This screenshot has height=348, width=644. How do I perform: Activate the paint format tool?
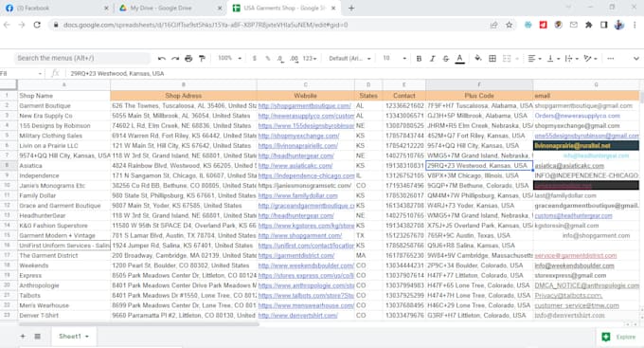coord(202,59)
